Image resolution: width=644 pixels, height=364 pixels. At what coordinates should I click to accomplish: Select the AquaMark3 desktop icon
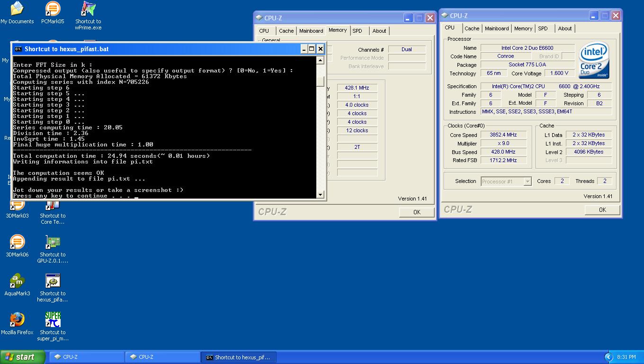tap(17, 285)
